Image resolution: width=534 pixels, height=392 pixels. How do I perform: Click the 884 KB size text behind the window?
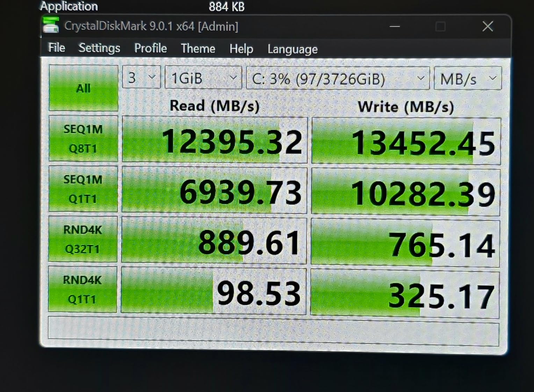click(x=226, y=7)
